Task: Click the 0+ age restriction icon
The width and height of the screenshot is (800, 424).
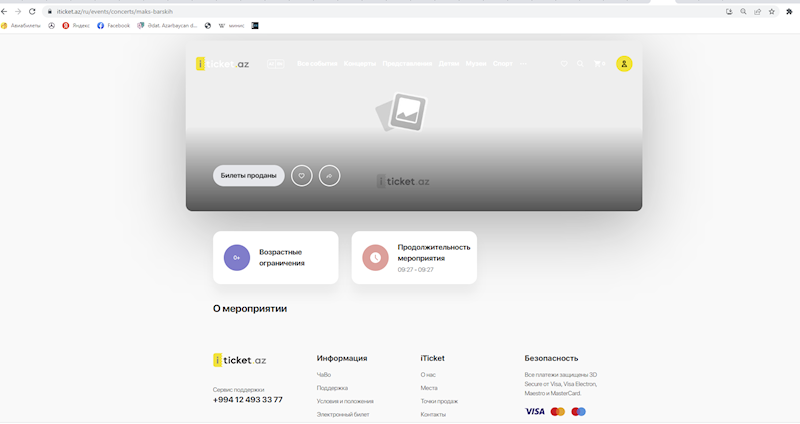Action: pyautogui.click(x=237, y=258)
